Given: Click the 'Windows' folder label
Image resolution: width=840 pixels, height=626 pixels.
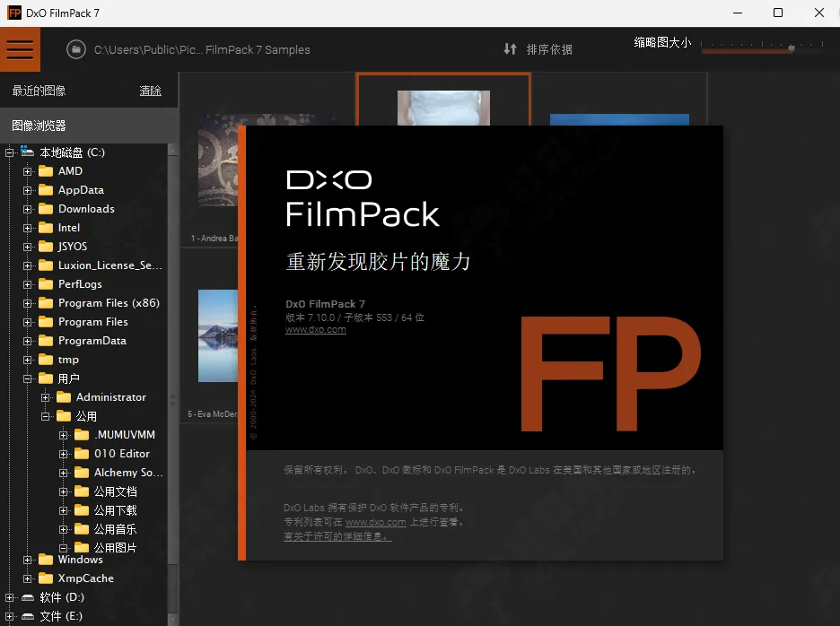Looking at the screenshot, I should (x=81, y=560).
